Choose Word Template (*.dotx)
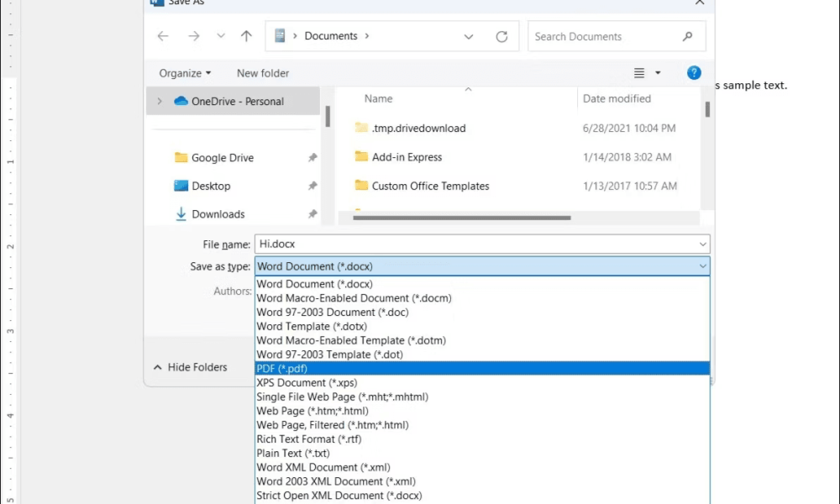 482,326
